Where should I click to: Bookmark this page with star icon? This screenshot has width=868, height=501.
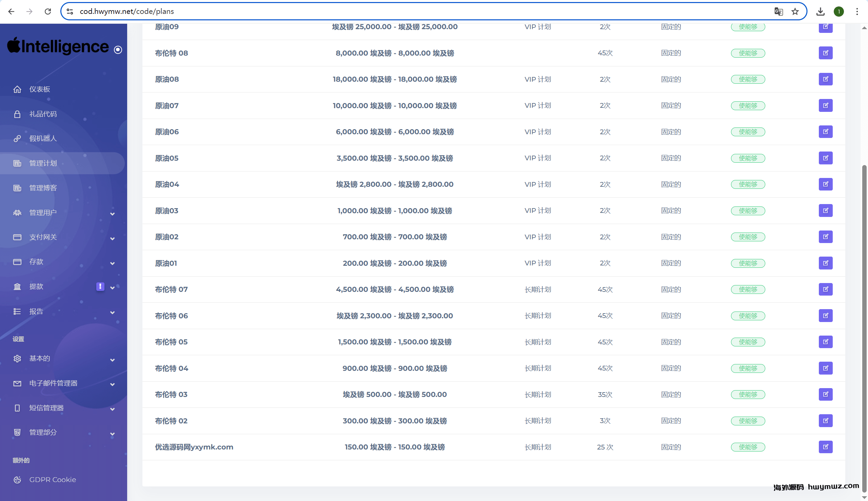[x=795, y=11]
